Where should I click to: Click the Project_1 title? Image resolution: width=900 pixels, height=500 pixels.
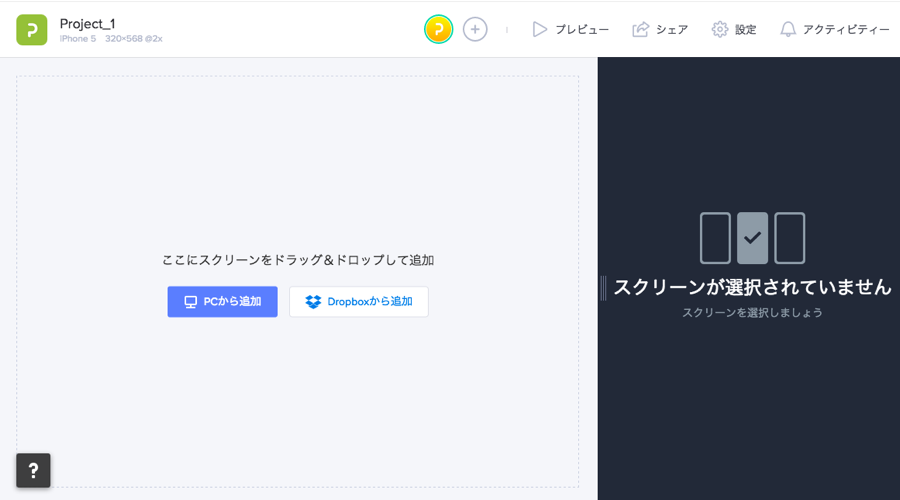point(88,24)
